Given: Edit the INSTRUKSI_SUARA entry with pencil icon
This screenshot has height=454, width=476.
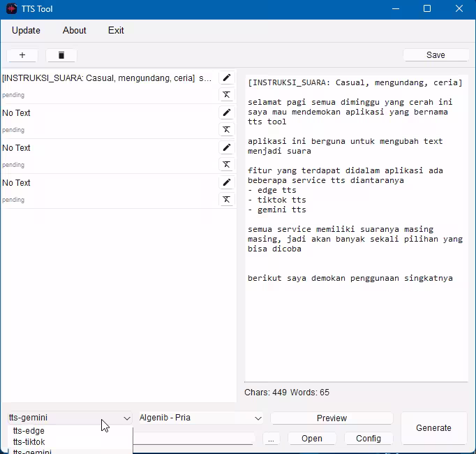Looking at the screenshot, I should pyautogui.click(x=226, y=78).
